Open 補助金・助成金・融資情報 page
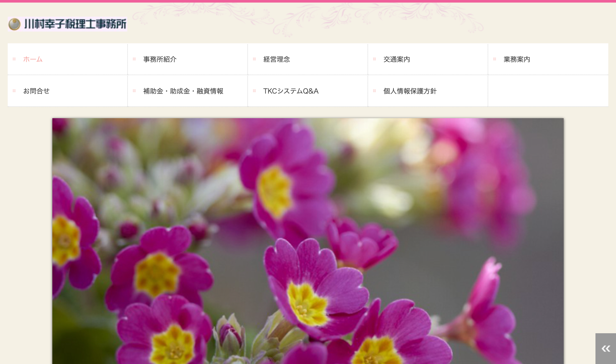 point(183,91)
